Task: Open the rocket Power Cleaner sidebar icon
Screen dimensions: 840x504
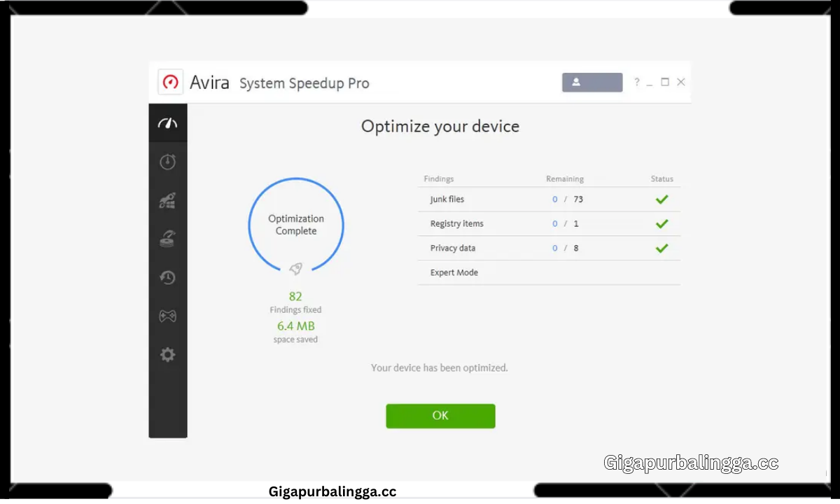Action: (x=167, y=201)
